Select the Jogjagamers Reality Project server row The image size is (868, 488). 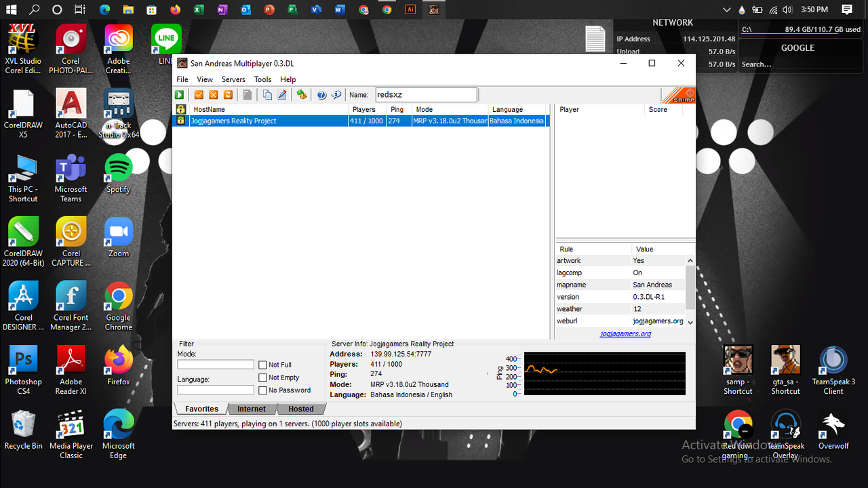pyautogui.click(x=361, y=121)
